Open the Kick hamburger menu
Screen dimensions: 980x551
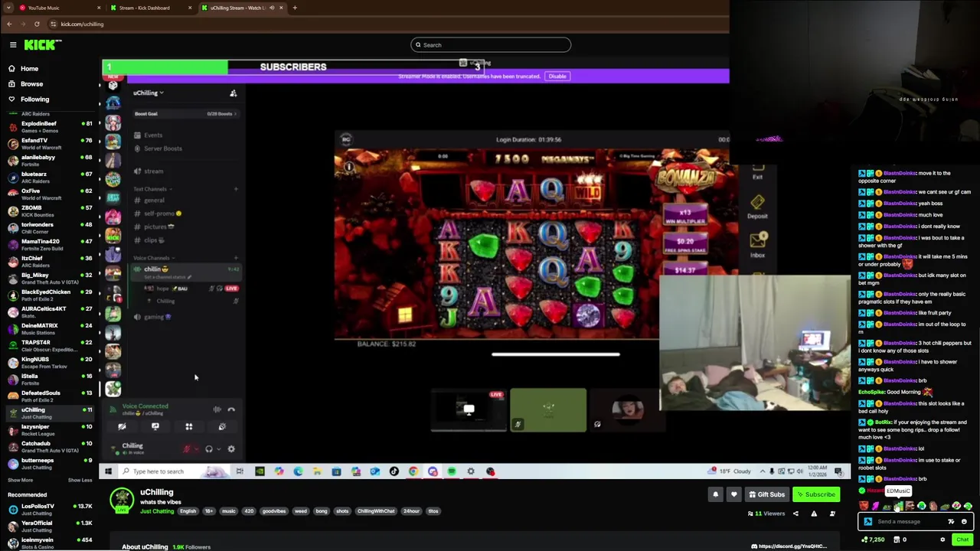[x=13, y=45]
